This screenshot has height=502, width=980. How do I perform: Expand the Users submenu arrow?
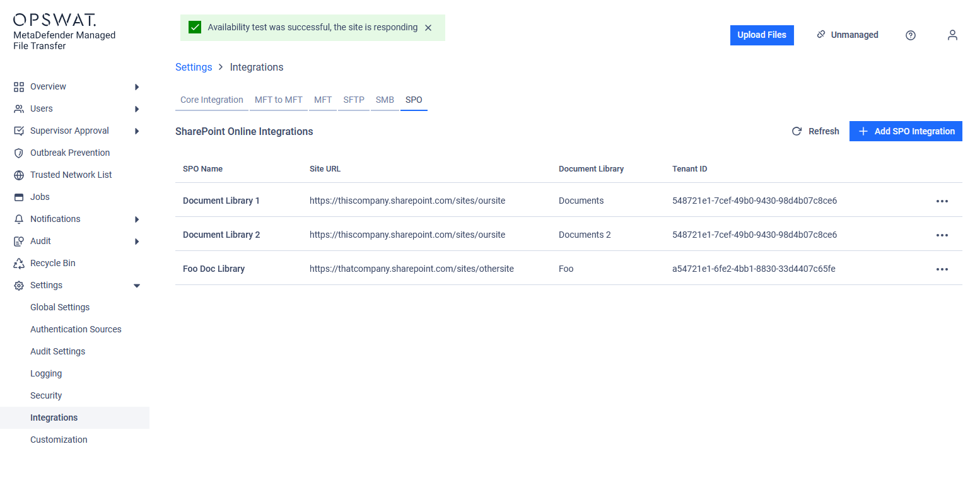pyautogui.click(x=137, y=109)
